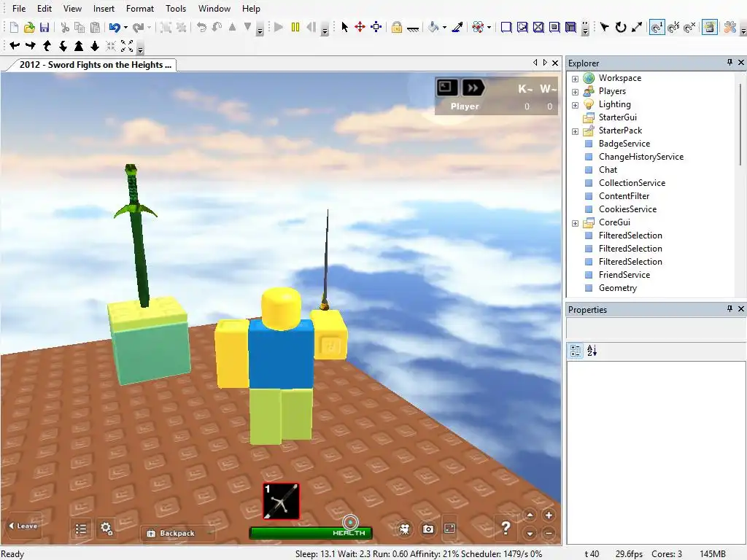Open the Window menu
Image resolution: width=747 pixels, height=560 pixels.
click(214, 9)
